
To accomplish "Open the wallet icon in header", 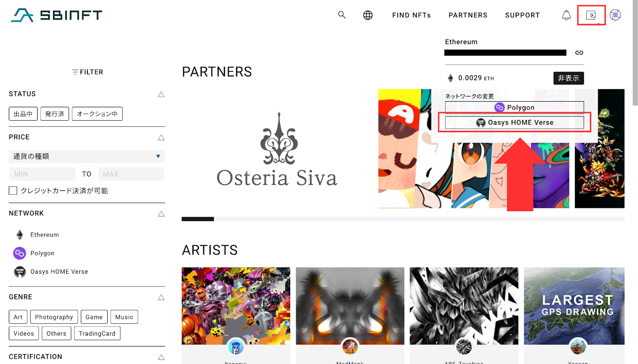I will tap(591, 15).
